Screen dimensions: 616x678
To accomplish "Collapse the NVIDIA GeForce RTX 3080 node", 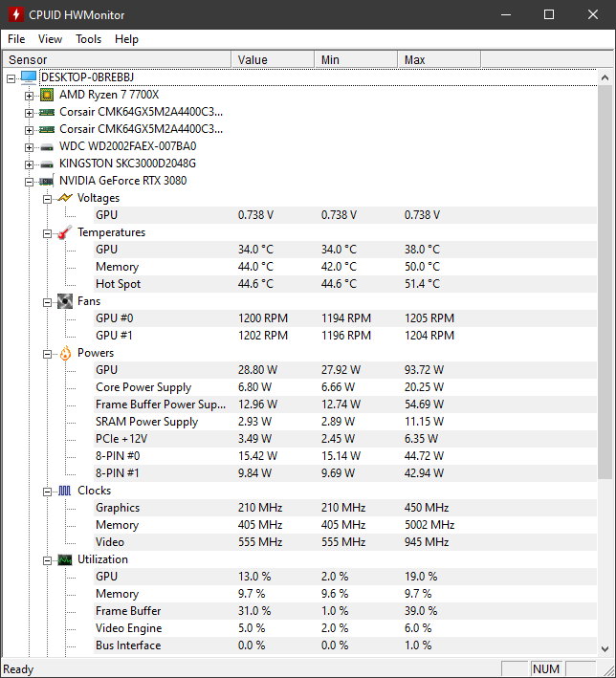I will [x=29, y=181].
